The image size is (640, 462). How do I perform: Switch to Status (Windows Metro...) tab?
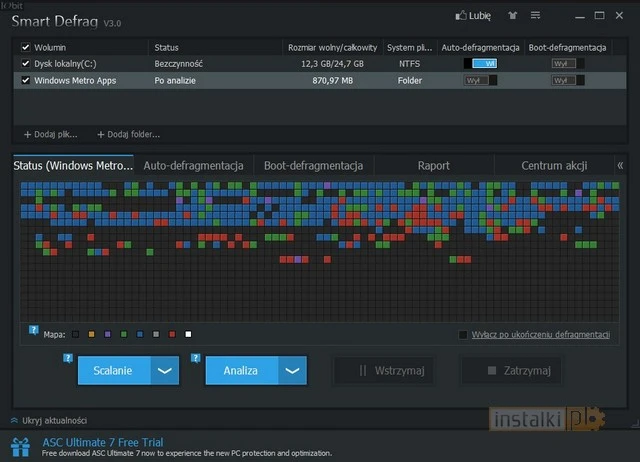pos(73,165)
